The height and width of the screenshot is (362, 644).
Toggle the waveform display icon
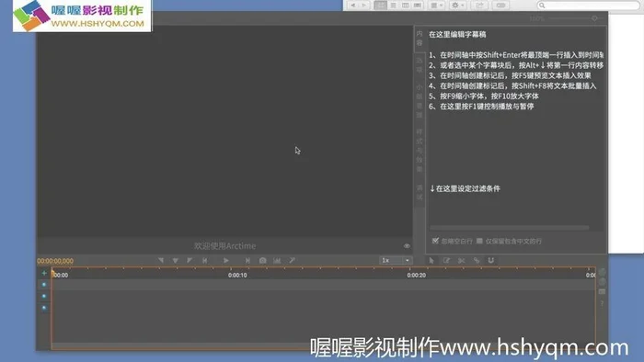coord(277,260)
